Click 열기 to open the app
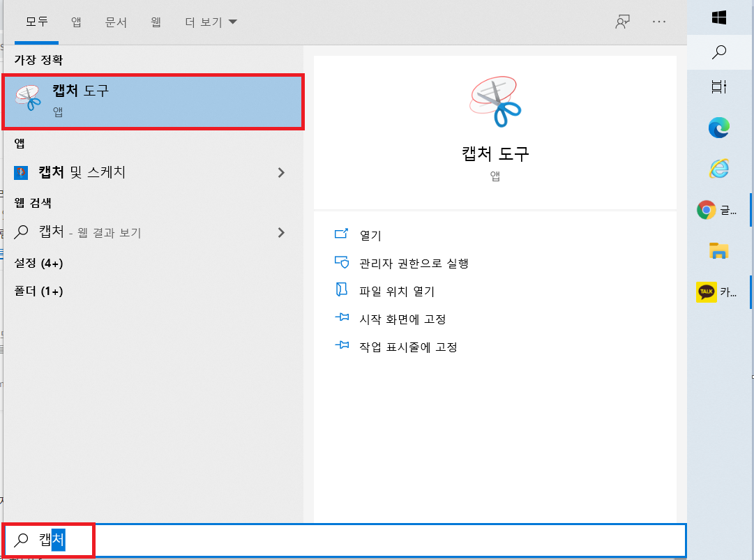 370,236
